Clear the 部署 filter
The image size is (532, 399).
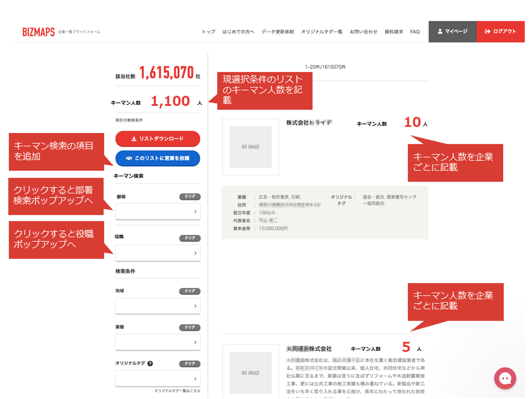click(x=190, y=197)
